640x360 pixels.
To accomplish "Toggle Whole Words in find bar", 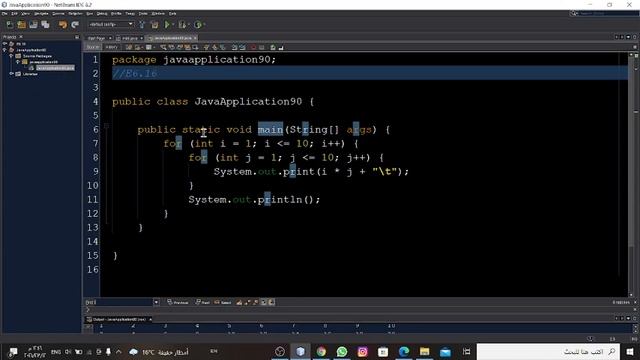I will [247, 302].
